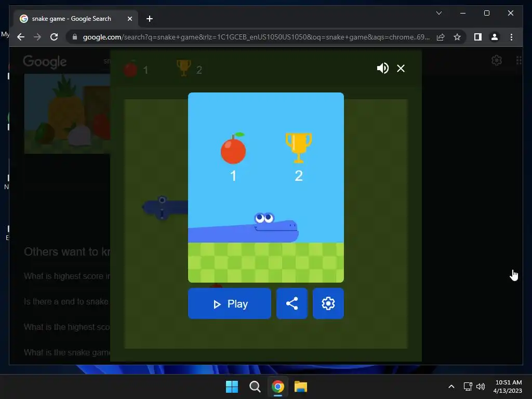Go forward in browser history
The height and width of the screenshot is (399, 532).
tap(37, 37)
